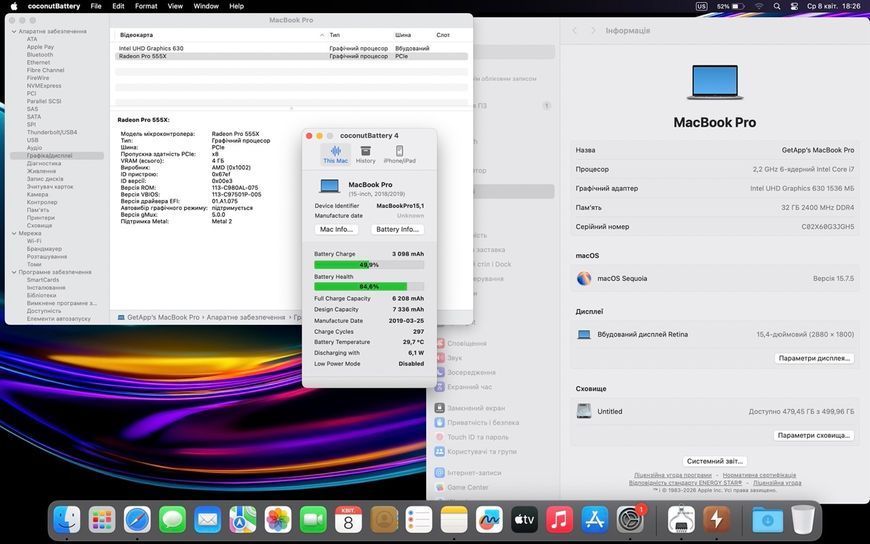The height and width of the screenshot is (544, 870).
Task: Select Живлення in hardware sidebar
Action: [x=42, y=172]
